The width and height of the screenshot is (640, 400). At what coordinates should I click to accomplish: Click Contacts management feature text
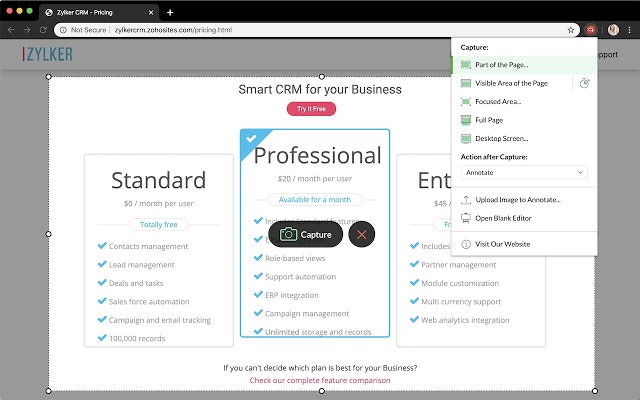click(x=149, y=246)
